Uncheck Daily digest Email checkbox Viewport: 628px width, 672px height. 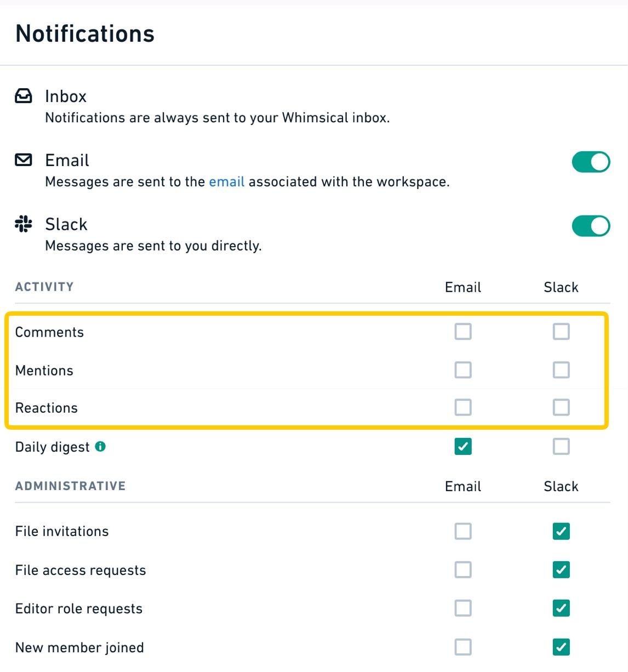coord(463,447)
